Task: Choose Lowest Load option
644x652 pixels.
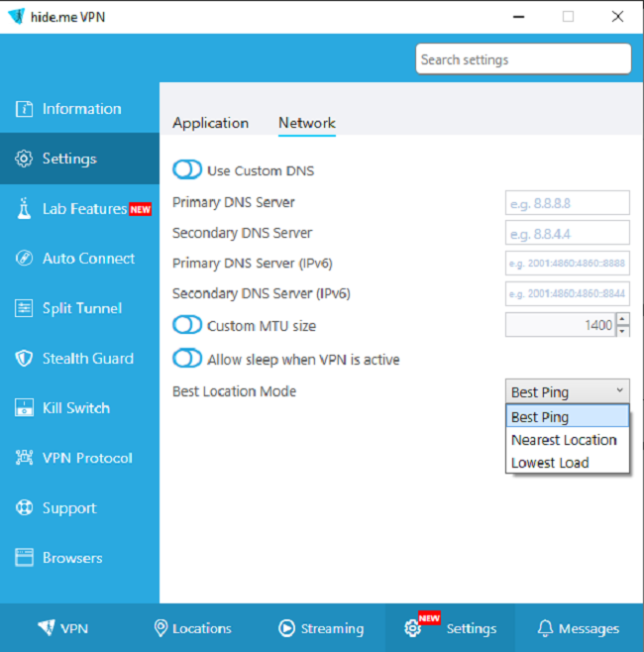Action: coord(567,463)
